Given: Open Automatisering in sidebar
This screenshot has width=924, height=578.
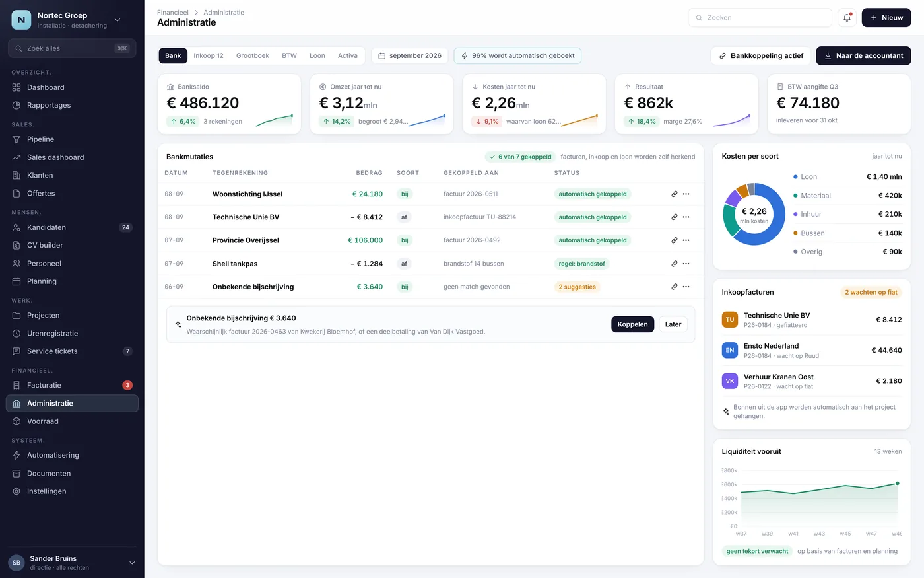Looking at the screenshot, I should [x=72, y=455].
